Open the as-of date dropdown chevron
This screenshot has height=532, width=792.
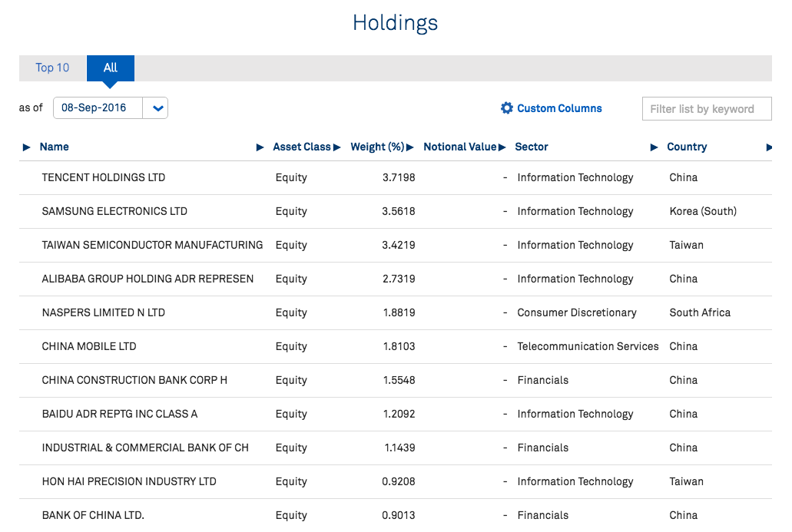point(157,108)
